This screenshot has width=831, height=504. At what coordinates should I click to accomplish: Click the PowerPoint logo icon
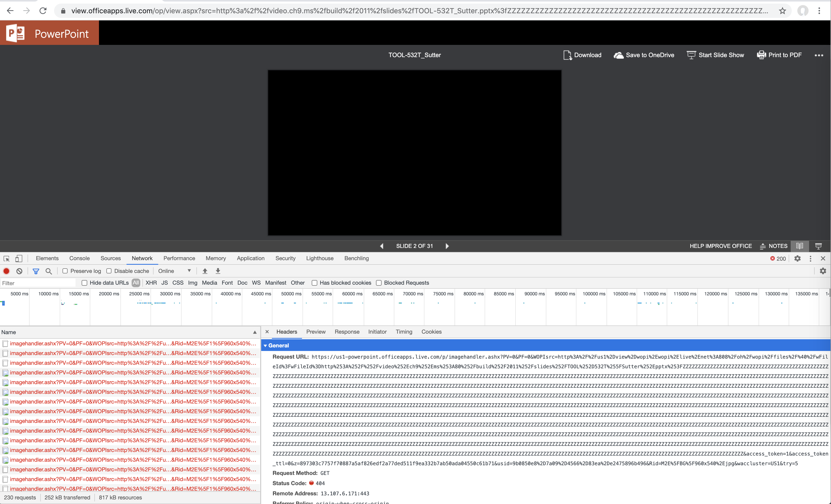(x=16, y=33)
